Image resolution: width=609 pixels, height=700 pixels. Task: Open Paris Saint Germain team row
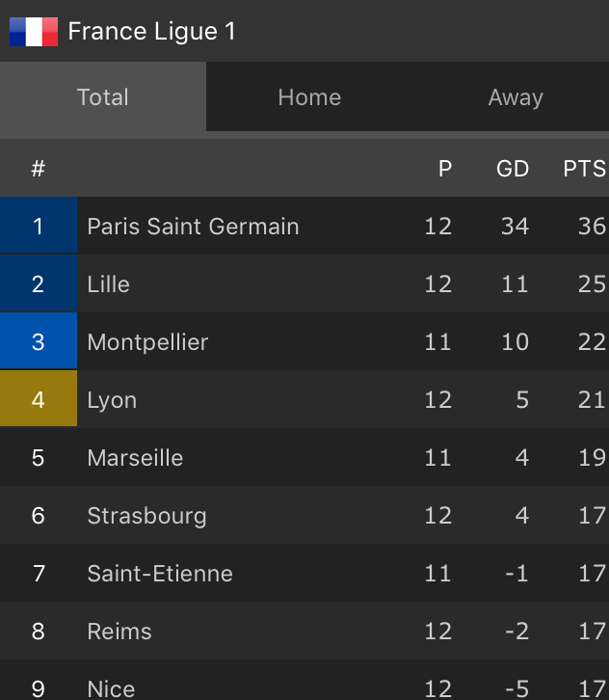pyautogui.click(x=193, y=227)
